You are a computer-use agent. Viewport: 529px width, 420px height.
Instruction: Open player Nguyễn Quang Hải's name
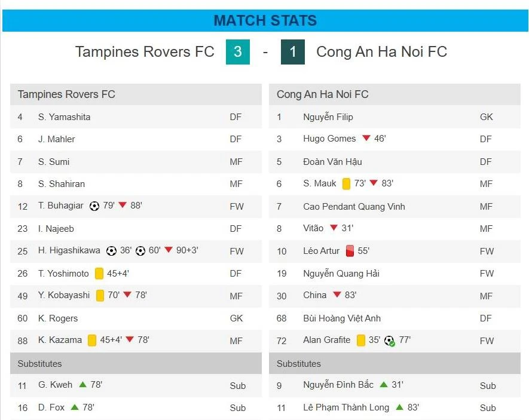pyautogui.click(x=341, y=274)
